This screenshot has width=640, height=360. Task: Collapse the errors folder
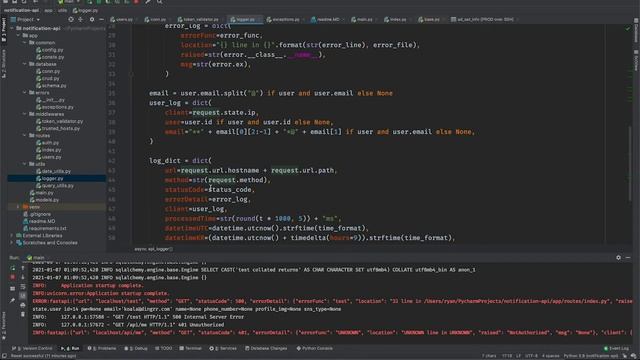pyautogui.click(x=24, y=93)
